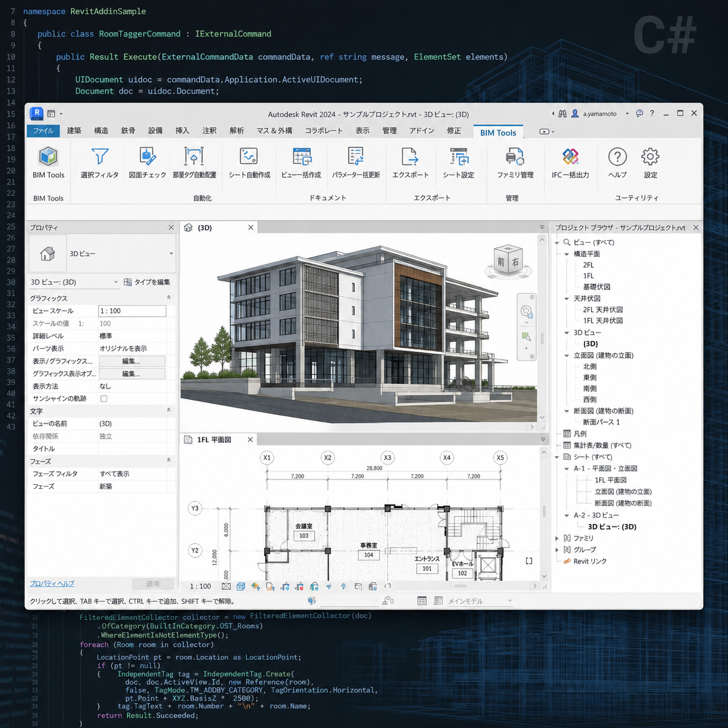Open the ファイル file tab
Screen dimensions: 728x728
(x=43, y=131)
